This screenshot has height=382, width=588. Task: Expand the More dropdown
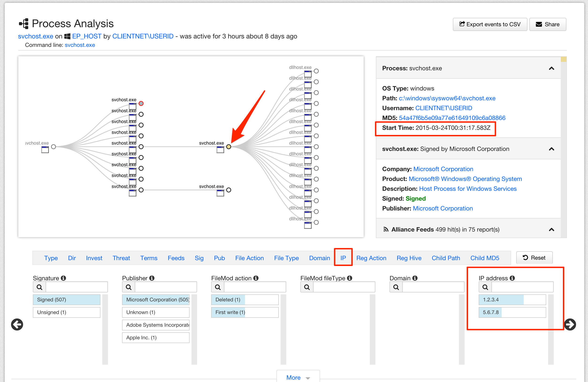[298, 377]
